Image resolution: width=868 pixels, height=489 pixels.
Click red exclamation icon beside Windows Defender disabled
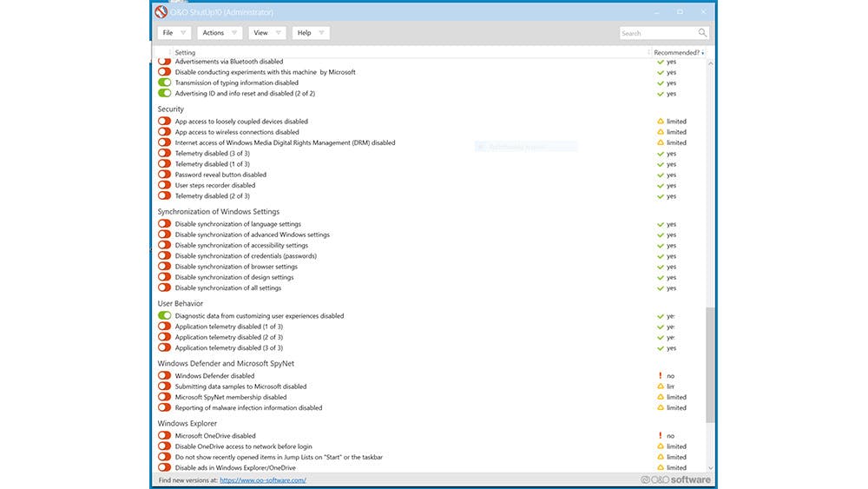click(661, 376)
